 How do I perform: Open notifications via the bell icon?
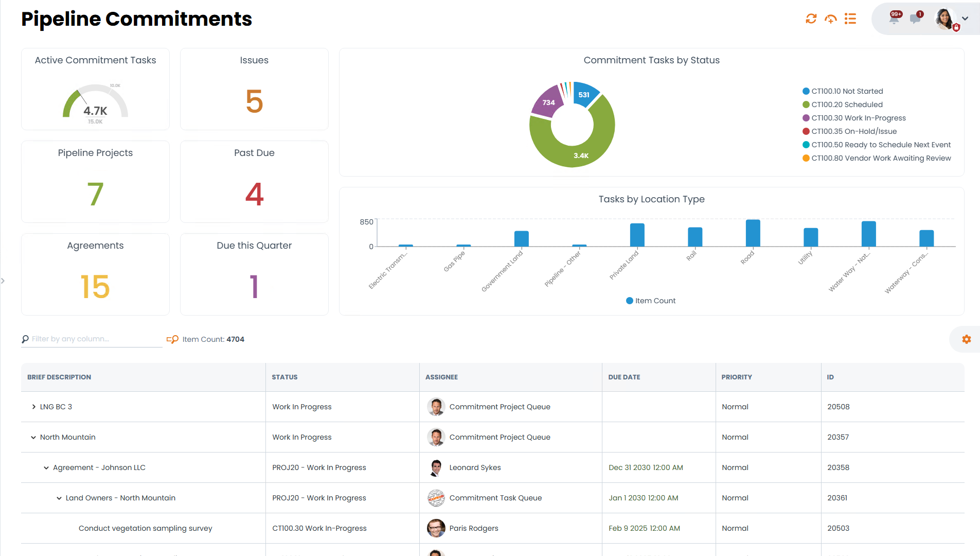[893, 19]
